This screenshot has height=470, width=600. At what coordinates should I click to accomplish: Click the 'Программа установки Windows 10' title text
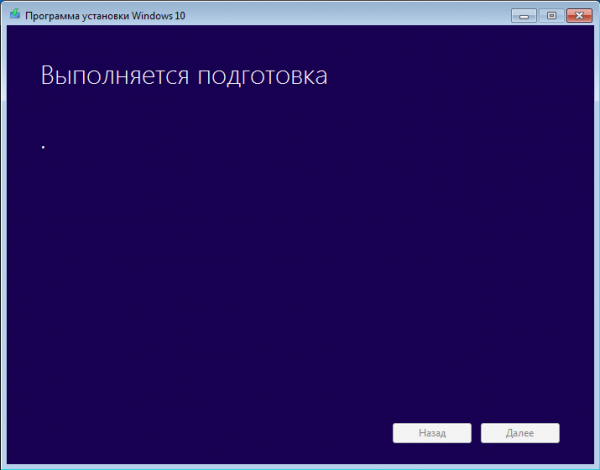pos(105,16)
